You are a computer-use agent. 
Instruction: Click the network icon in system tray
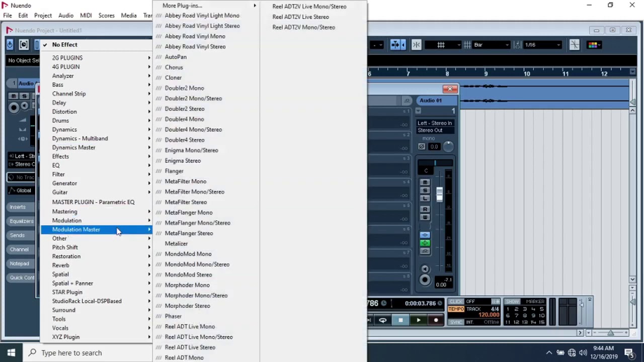pyautogui.click(x=572, y=352)
